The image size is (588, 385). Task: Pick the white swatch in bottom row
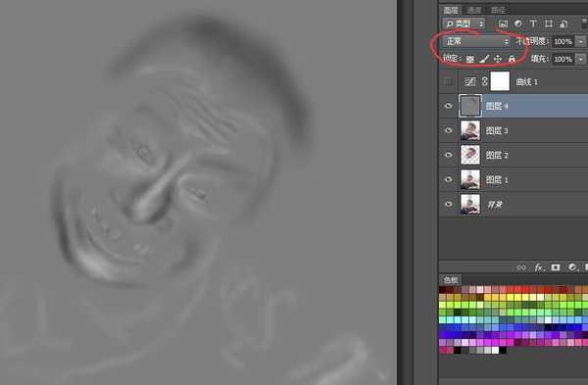495,350
